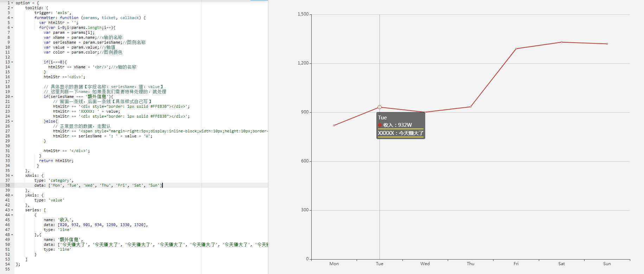Click the highlighted Tue data point circle
The height and width of the screenshot is (274, 644).
click(380, 107)
